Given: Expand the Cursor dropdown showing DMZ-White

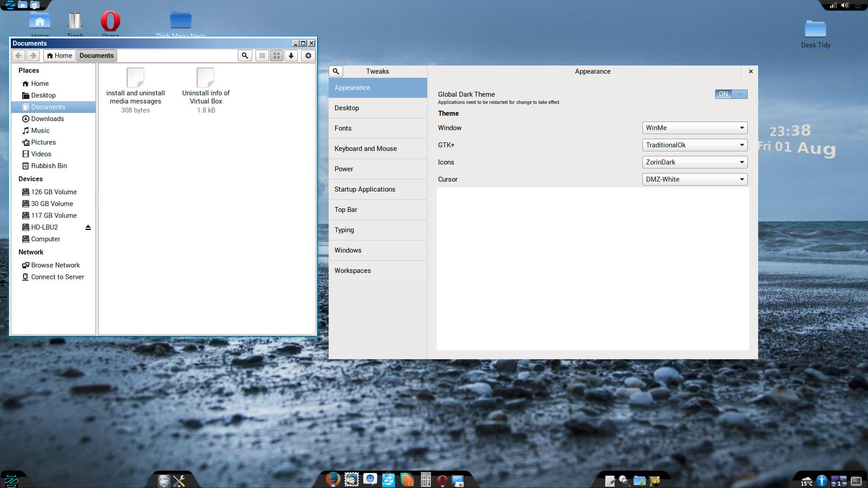Looking at the screenshot, I should (x=694, y=179).
